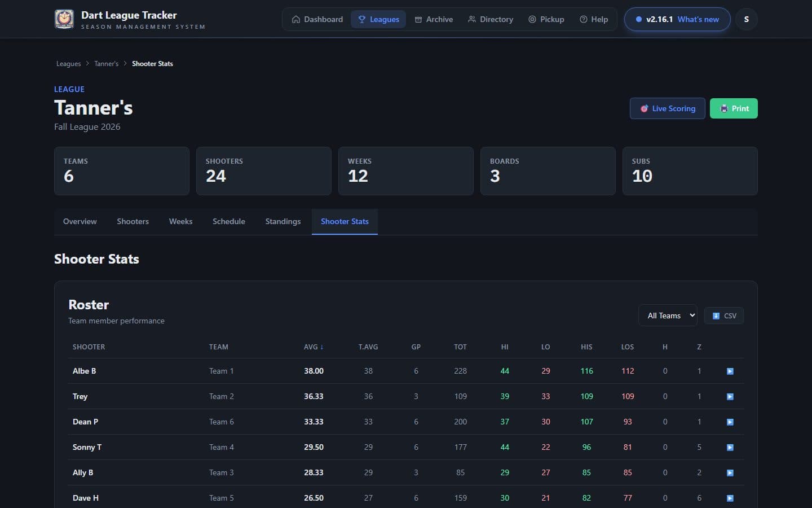The image size is (812, 508).
Task: Open the play icon in Dave H's row
Action: click(x=730, y=498)
